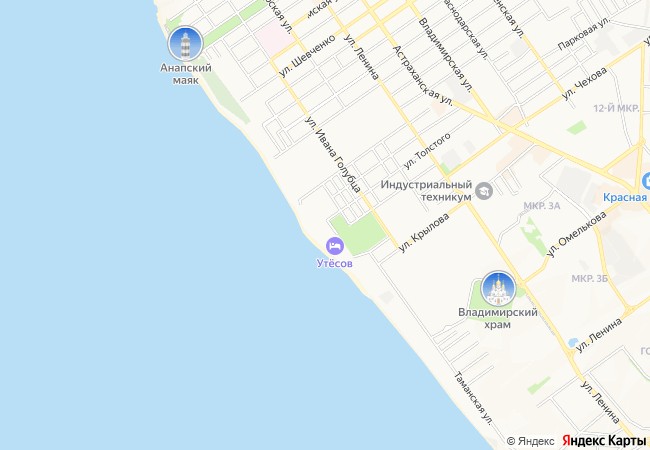Click the Индустриальный техникум graduation cap icon
This screenshot has width=650, height=450.
[484, 191]
